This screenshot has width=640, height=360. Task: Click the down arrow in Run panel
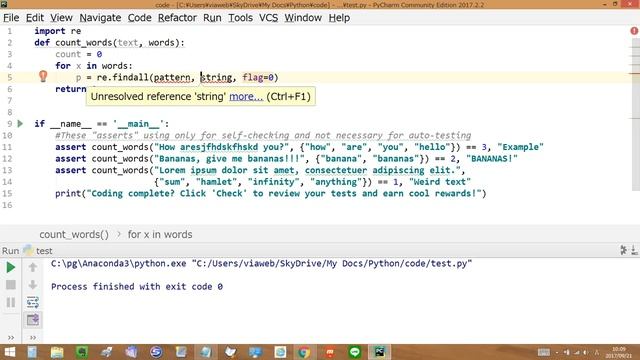pyautogui.click(x=33, y=284)
